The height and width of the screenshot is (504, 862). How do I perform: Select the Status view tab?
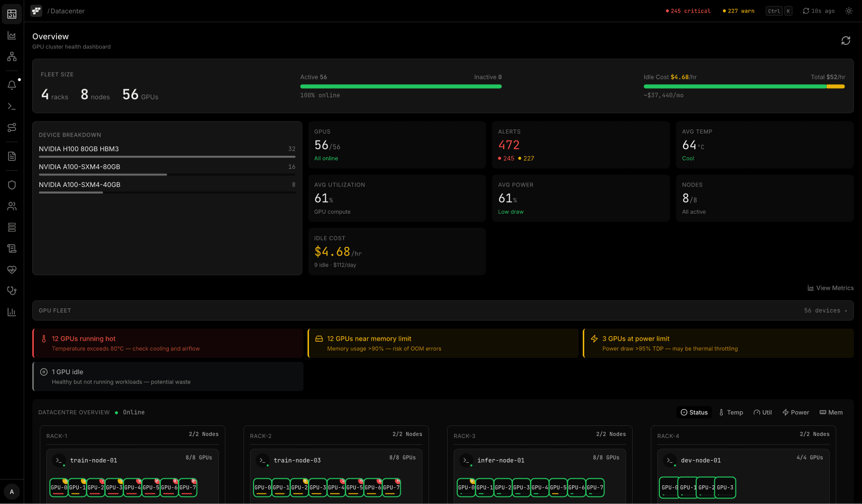click(x=694, y=412)
